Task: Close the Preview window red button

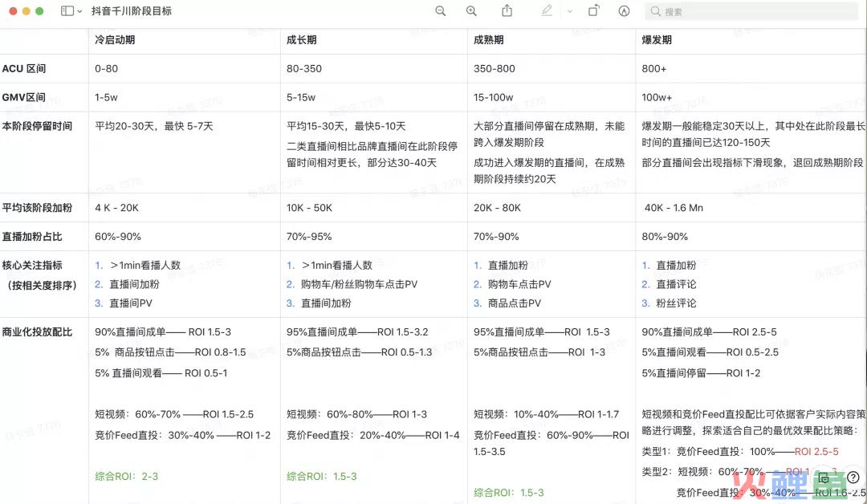Action: point(13,11)
